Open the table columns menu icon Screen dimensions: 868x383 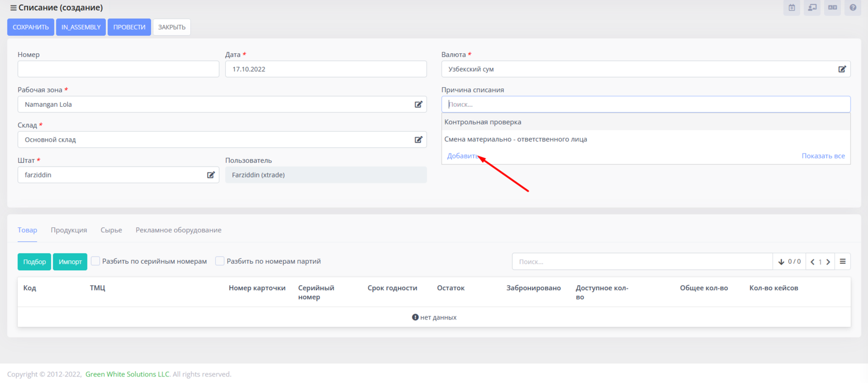[843, 261]
